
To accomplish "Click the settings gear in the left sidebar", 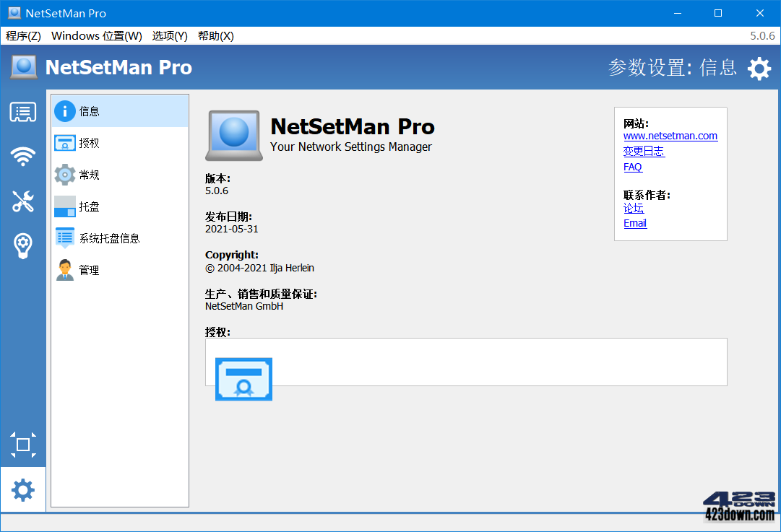I will pos(22,489).
